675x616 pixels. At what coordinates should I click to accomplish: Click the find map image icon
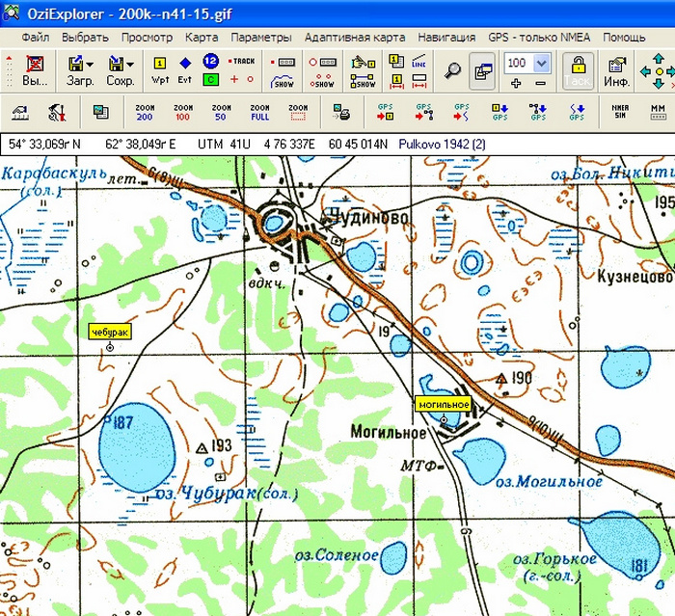[101, 112]
